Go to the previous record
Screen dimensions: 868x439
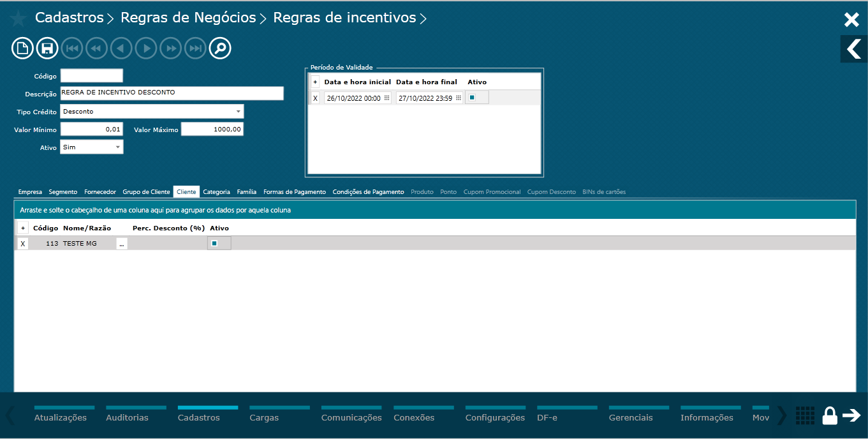click(x=121, y=48)
